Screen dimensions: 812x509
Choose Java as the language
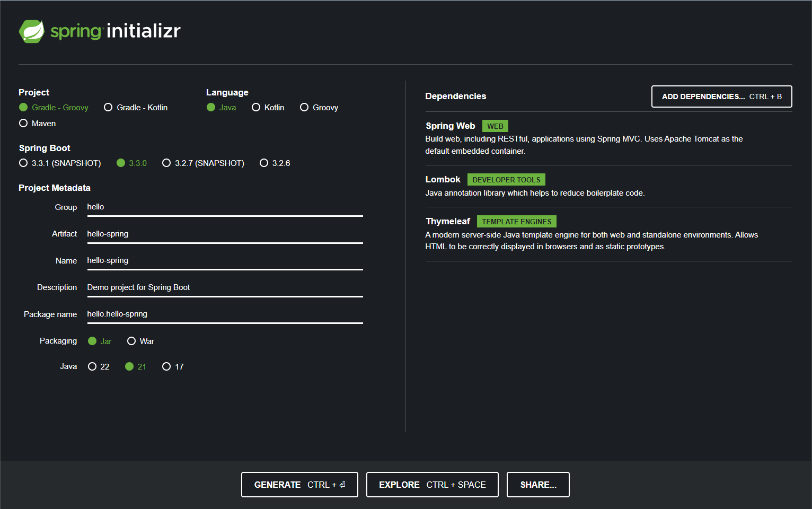221,108
